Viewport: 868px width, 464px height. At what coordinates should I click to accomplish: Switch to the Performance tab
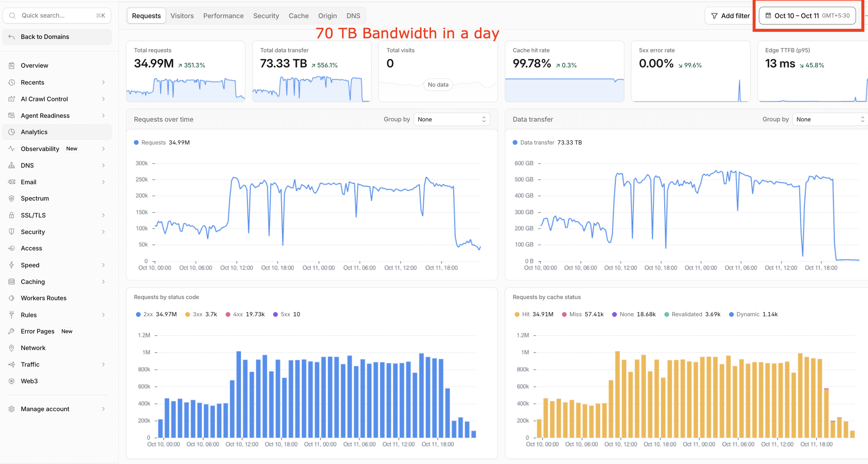coord(224,16)
